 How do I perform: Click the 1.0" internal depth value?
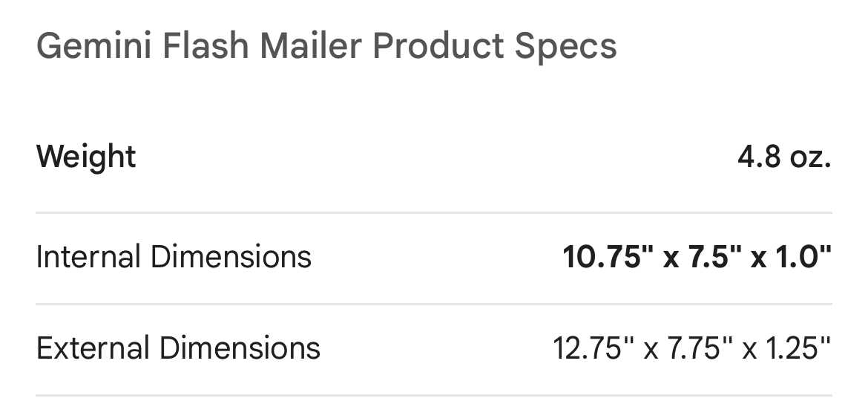[802, 257]
